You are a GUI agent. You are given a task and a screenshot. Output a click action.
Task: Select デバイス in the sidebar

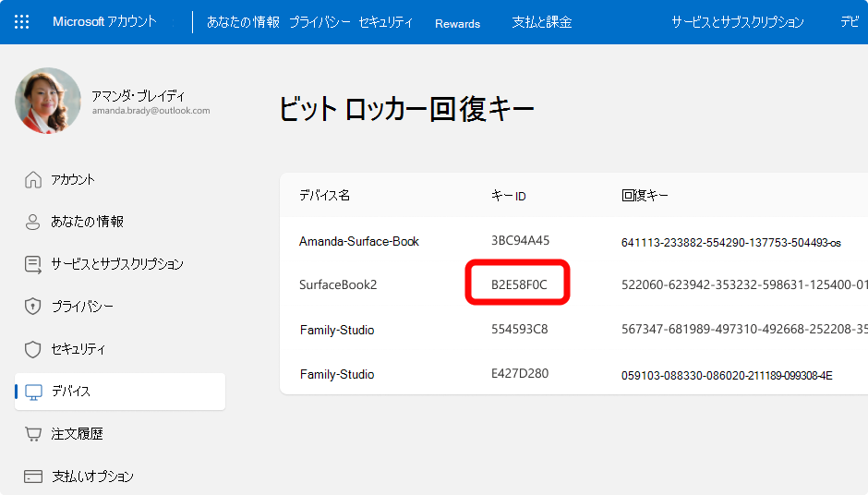[120, 392]
